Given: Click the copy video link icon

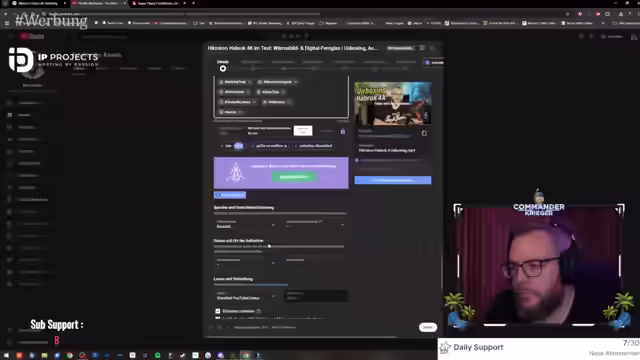Looking at the screenshot, I should [424, 133].
